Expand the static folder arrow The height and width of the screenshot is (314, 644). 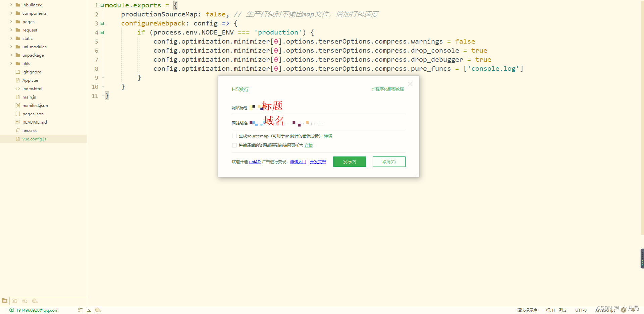point(11,38)
